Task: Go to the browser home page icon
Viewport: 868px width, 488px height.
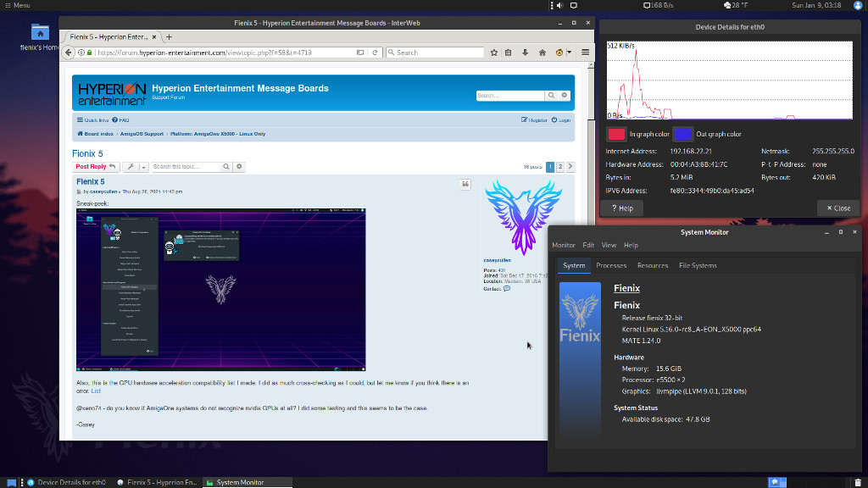Action: pos(542,53)
